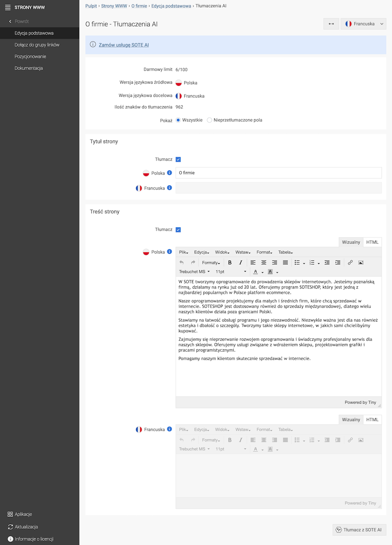Insert an image in the Polska editor
Image resolution: width=392 pixels, height=545 pixels.
361,262
